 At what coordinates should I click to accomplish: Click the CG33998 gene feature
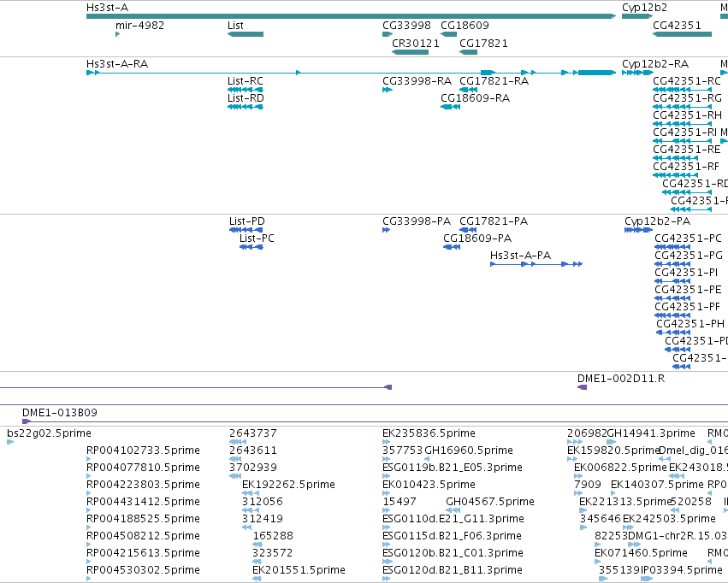388,34
